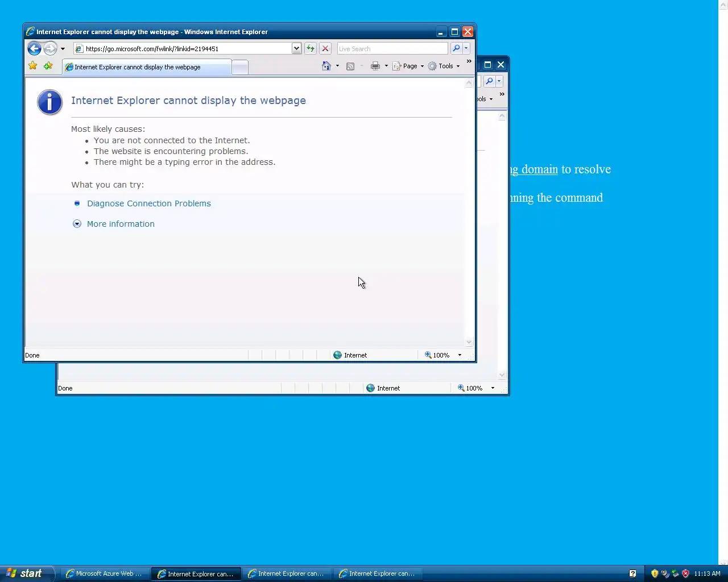Image resolution: width=728 pixels, height=582 pixels.
Task: Show more toolbar commands chevron in back IE window
Action: click(x=502, y=94)
